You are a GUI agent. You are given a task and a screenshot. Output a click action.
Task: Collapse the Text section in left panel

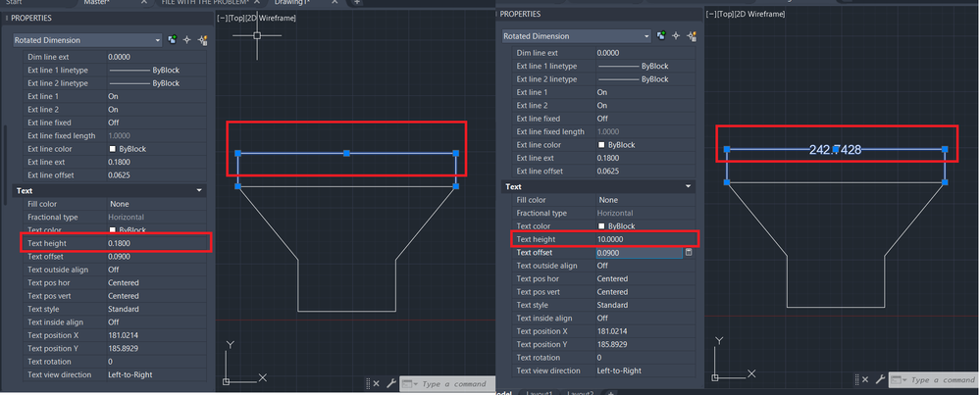(x=199, y=190)
